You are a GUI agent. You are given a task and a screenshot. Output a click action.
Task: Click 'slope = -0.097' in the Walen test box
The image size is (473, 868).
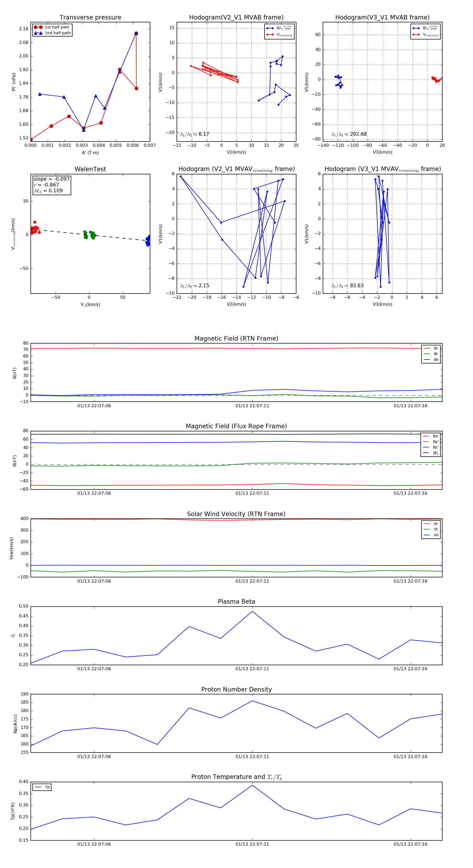point(52,179)
